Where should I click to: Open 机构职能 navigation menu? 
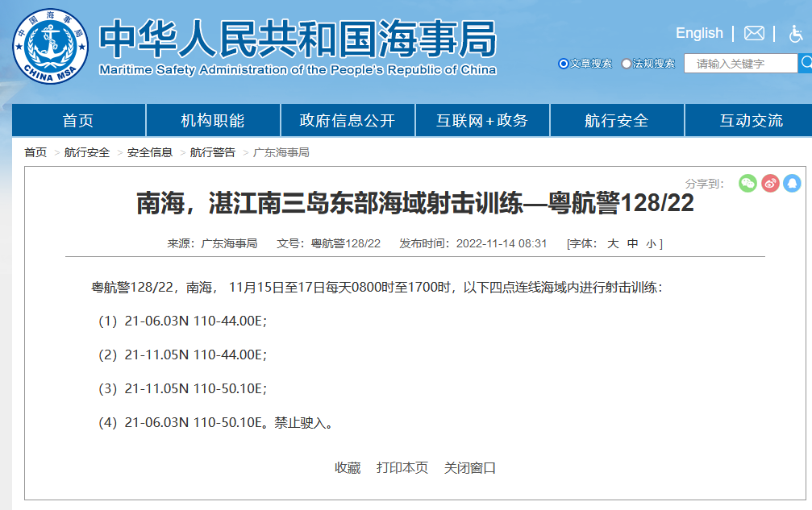213,121
